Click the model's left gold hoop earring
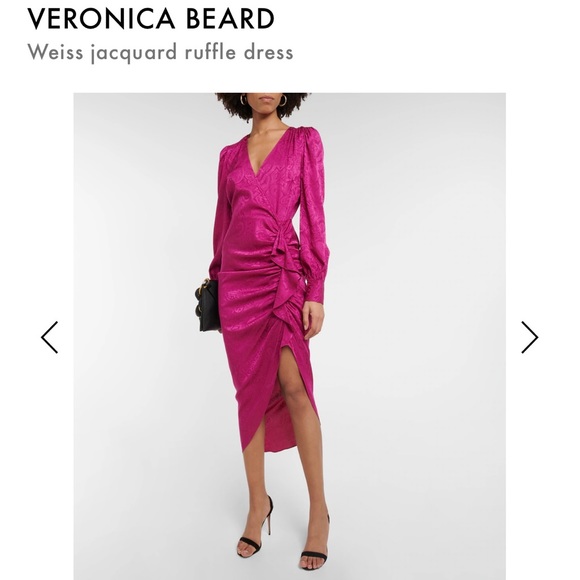580x580 pixels. [x=243, y=100]
